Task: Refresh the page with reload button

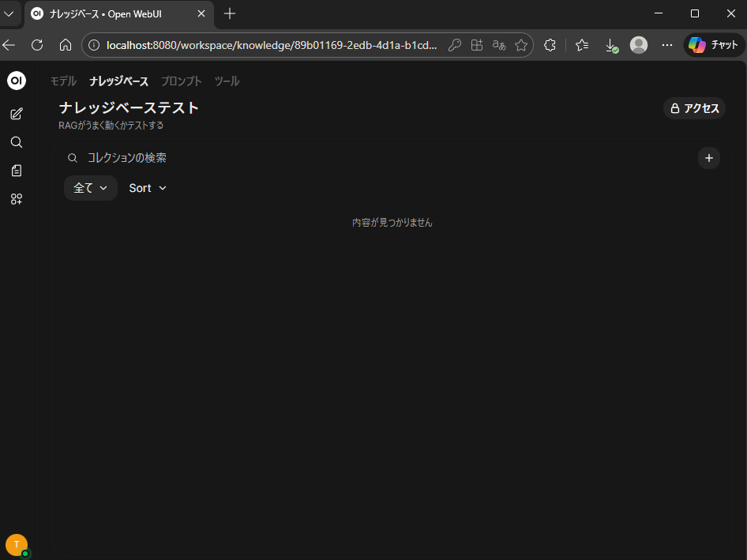Action: pyautogui.click(x=37, y=45)
